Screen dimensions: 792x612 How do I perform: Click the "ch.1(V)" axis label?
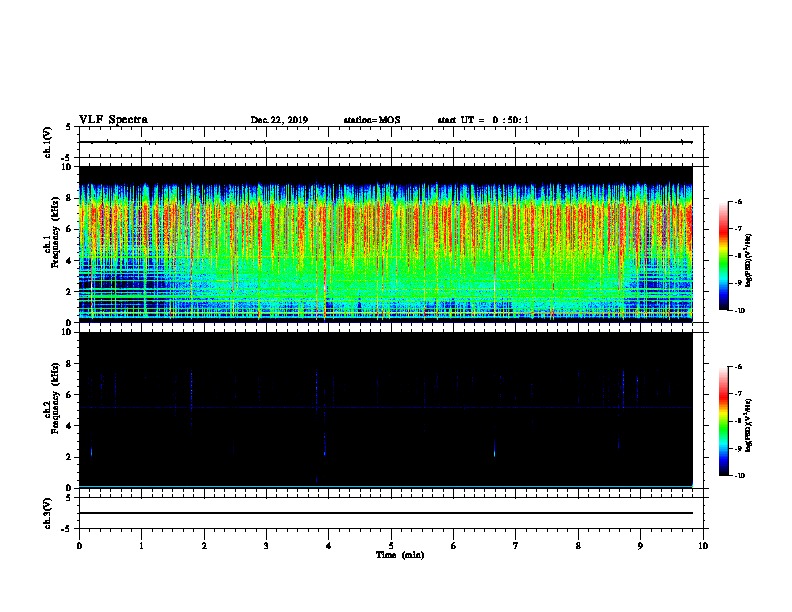48,142
